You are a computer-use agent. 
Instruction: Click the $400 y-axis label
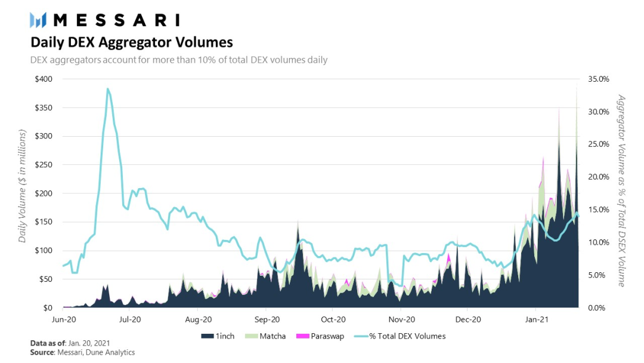[44, 79]
